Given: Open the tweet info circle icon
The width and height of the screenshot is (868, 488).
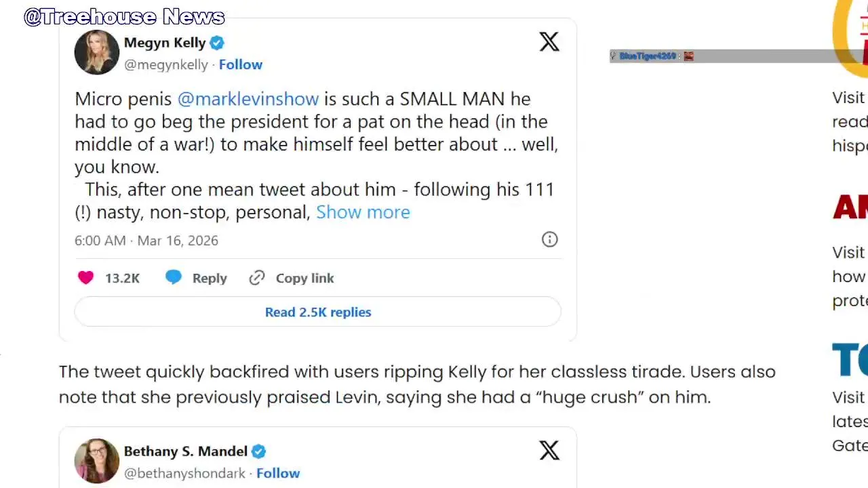Looking at the screenshot, I should [x=549, y=239].
